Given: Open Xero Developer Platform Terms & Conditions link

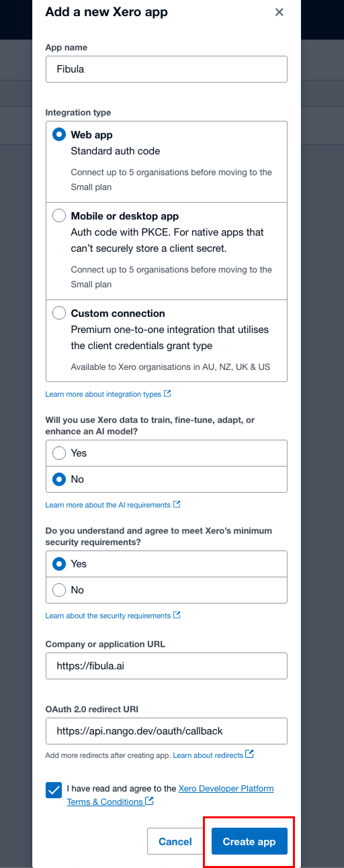Looking at the screenshot, I should coord(171,795).
